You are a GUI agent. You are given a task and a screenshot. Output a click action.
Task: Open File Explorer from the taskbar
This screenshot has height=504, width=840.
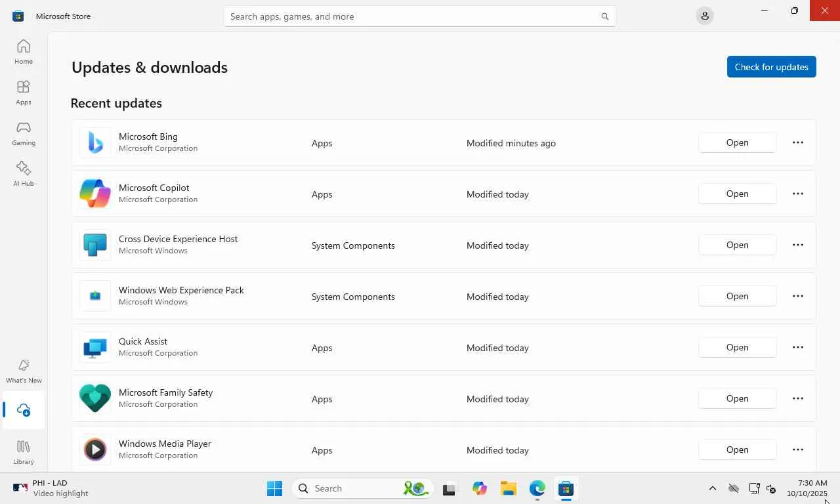click(x=509, y=488)
